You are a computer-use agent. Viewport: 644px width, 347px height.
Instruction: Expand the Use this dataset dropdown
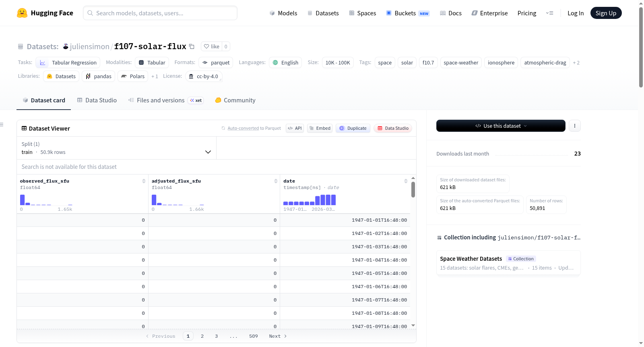(501, 126)
